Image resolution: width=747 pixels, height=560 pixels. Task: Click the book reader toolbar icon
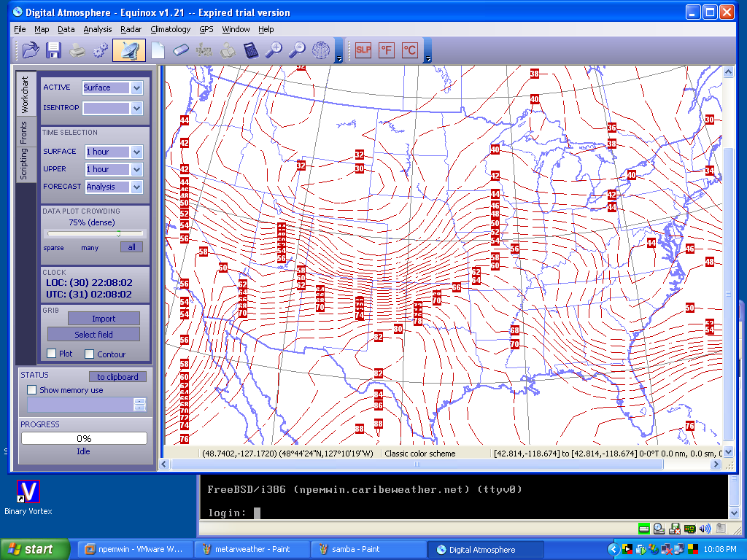click(x=228, y=50)
